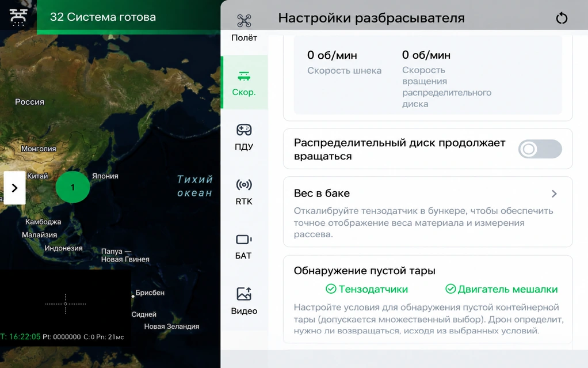Image resolution: width=588 pixels, height=368 pixels.
Task: Toggle Двигатель мешалки detection option
Action: tap(501, 289)
